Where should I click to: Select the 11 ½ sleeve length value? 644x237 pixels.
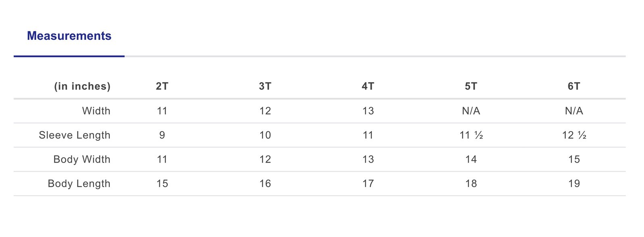coord(471,135)
